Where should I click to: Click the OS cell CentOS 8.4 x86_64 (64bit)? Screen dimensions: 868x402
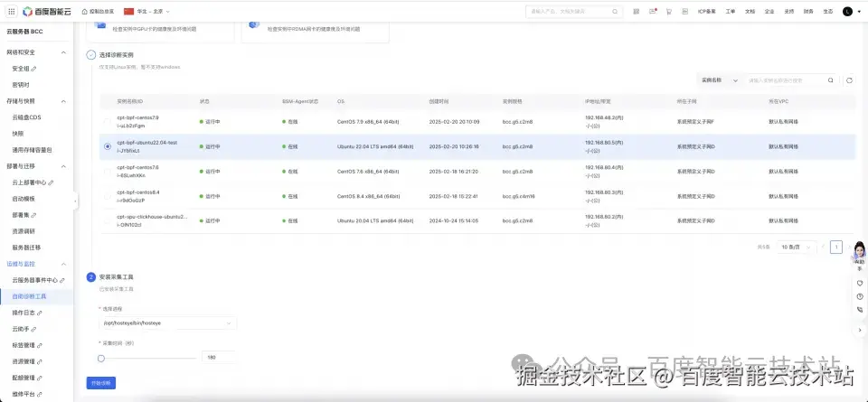tap(368, 196)
